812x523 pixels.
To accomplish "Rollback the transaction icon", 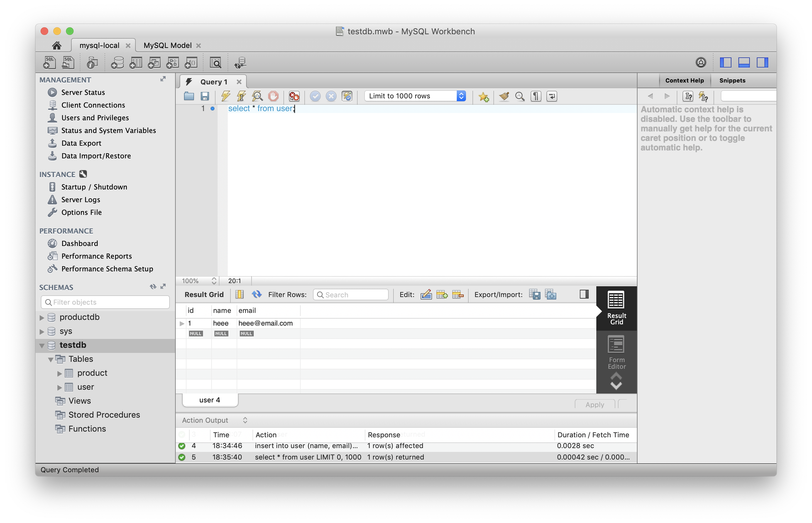I will [331, 96].
